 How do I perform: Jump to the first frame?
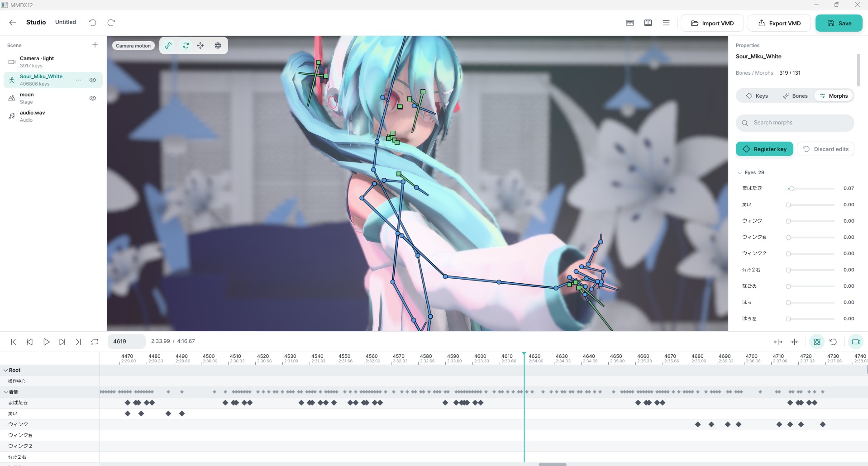coord(14,342)
